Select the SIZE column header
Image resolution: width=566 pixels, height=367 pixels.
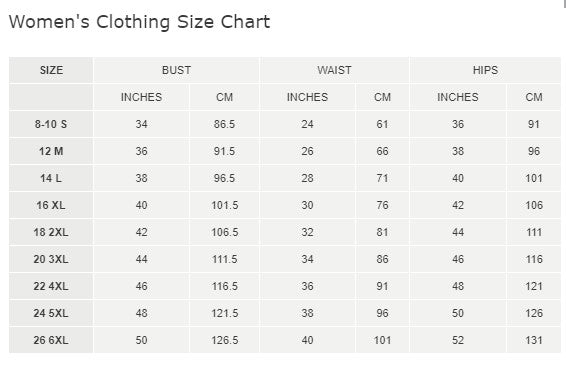coord(51,70)
